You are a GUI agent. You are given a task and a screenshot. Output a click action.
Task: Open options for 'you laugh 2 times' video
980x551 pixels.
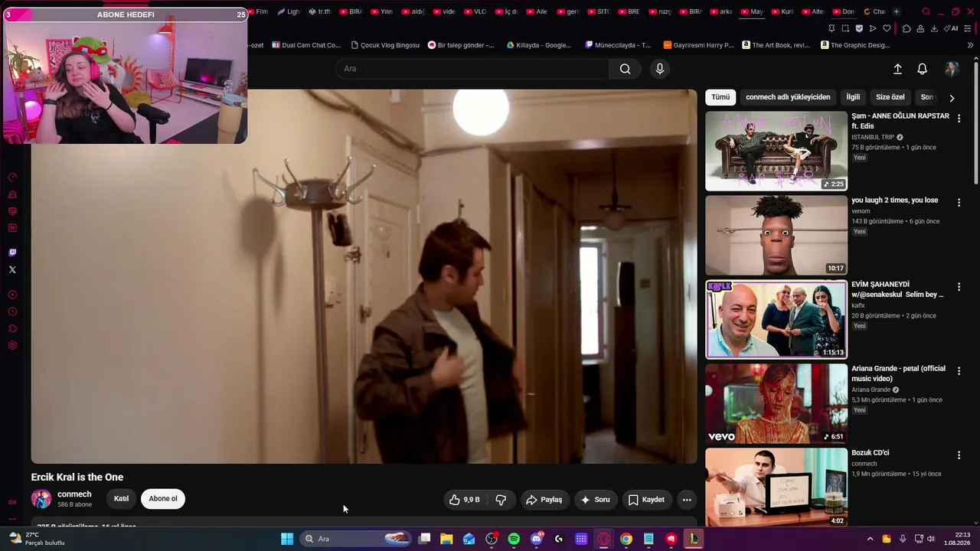[959, 203]
